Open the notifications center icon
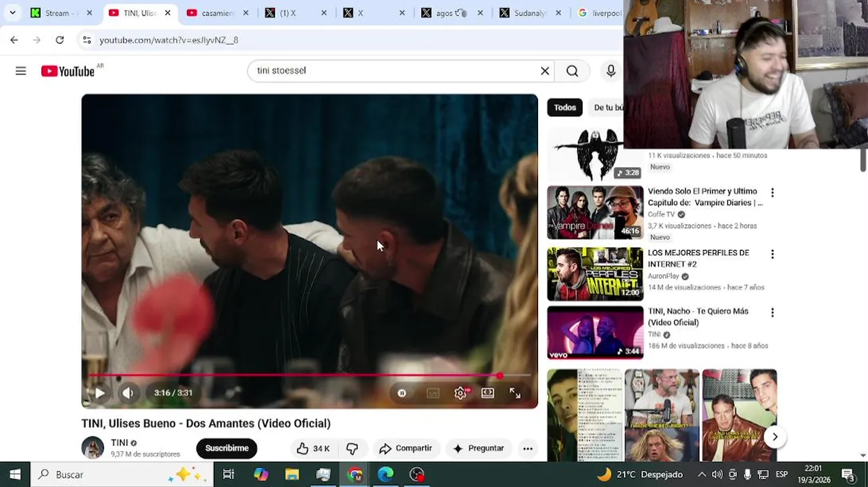The image size is (868, 487). click(x=848, y=474)
